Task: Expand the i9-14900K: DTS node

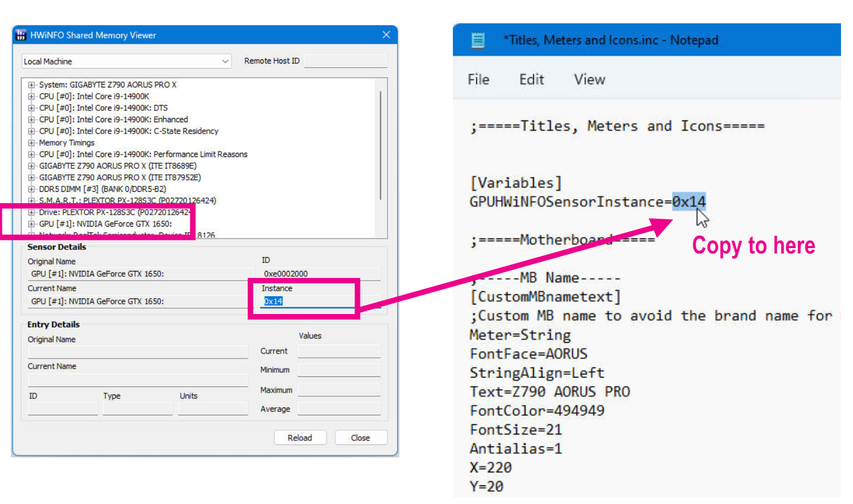Action: (x=32, y=108)
